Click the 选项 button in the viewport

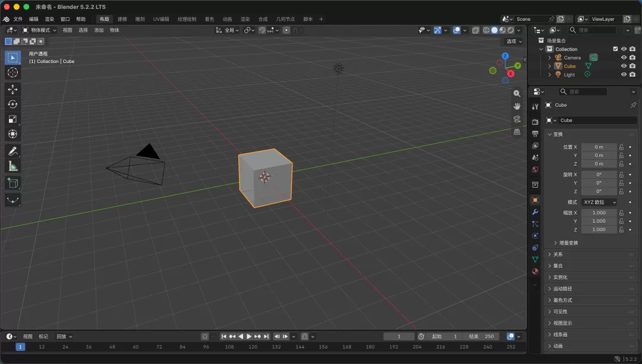coord(514,42)
